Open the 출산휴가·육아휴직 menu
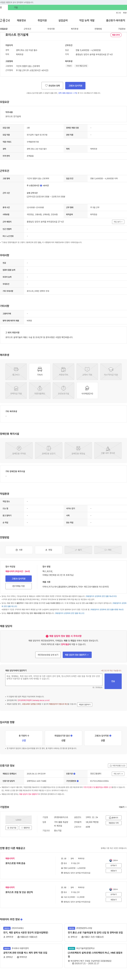This screenshot has width=127, height=980. pyautogui.click(x=116, y=21)
